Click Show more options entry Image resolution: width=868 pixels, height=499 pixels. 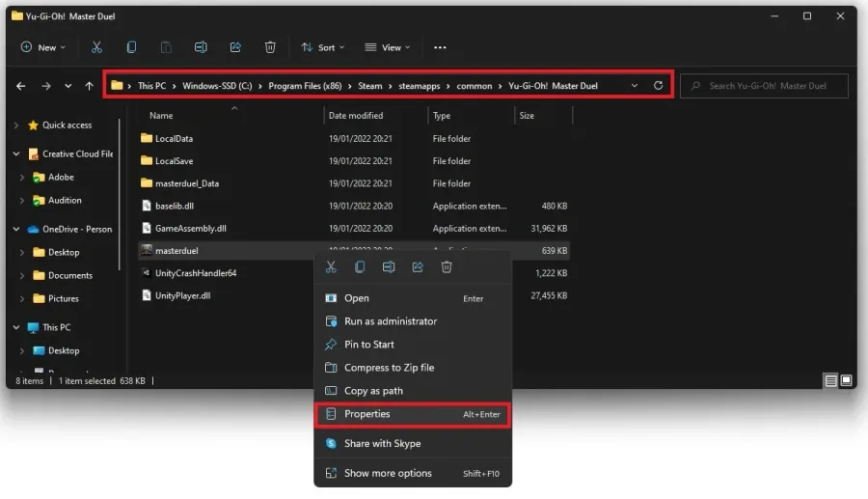[413, 474]
